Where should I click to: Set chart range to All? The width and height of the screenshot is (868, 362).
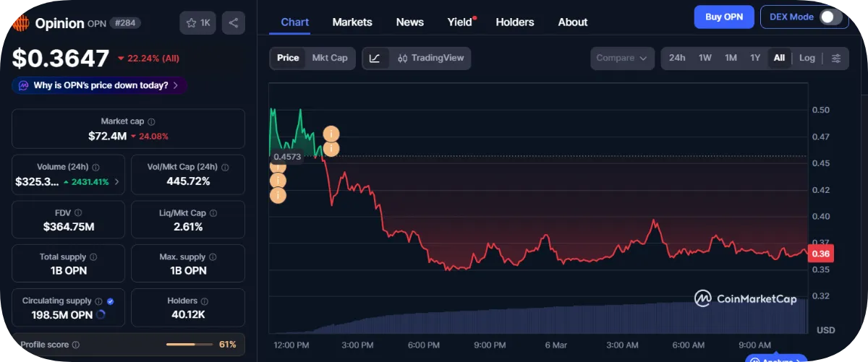pyautogui.click(x=779, y=58)
